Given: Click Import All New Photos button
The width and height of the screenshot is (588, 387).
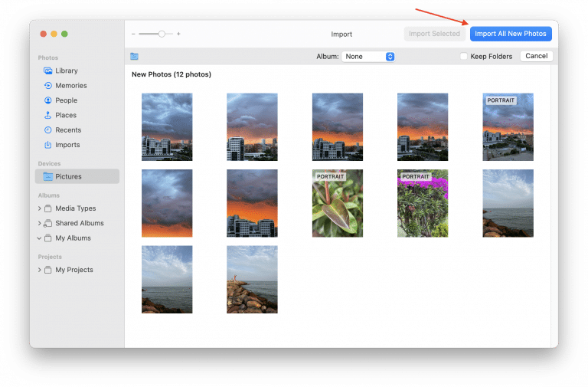Looking at the screenshot, I should pos(511,34).
